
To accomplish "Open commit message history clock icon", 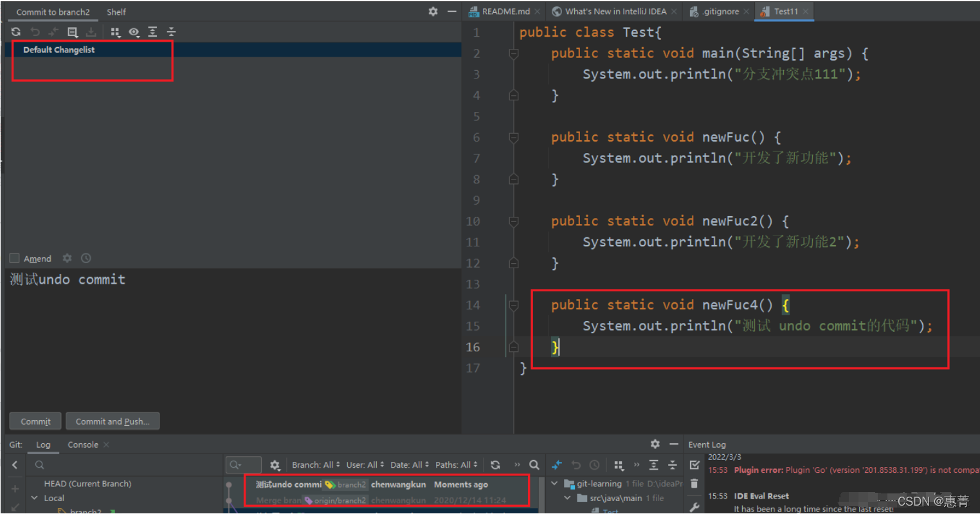I will [x=86, y=258].
